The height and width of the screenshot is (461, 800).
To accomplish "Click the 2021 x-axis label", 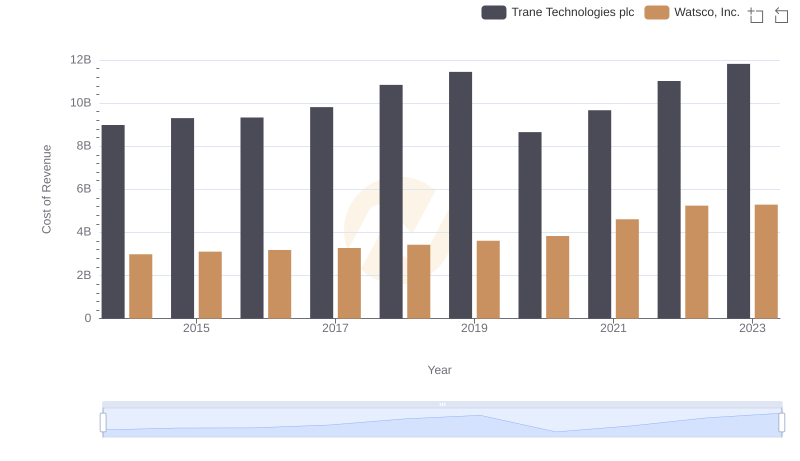I will (613, 328).
